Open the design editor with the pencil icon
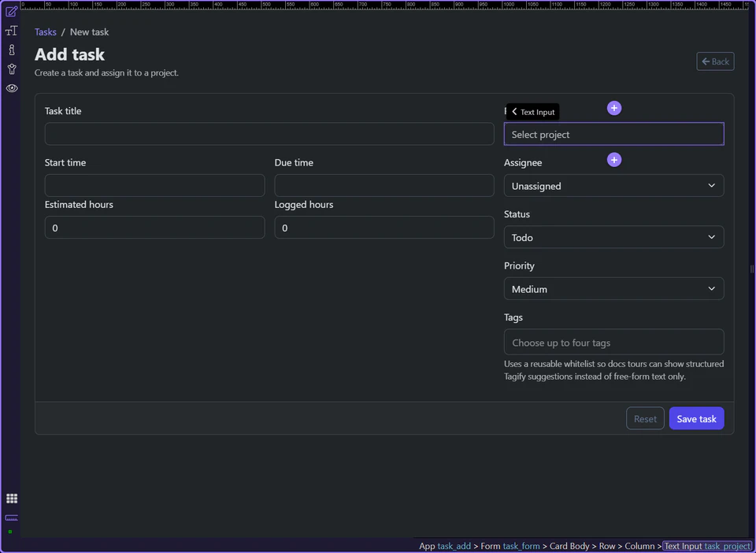This screenshot has width=756, height=553. [11, 13]
